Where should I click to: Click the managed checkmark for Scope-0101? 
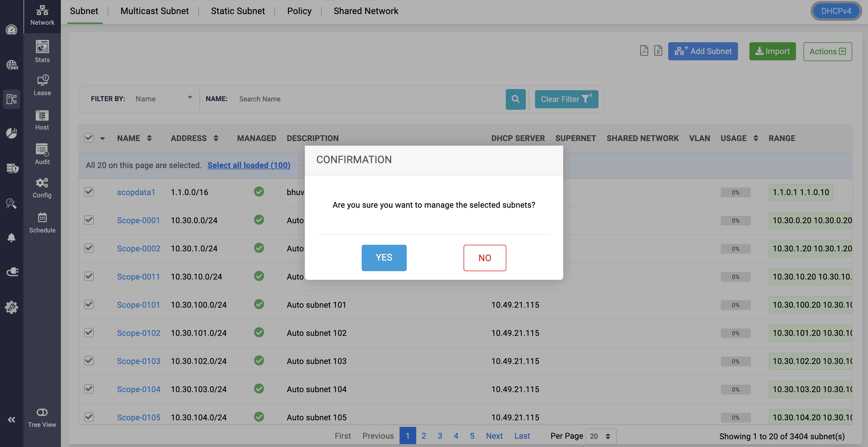[x=259, y=304]
